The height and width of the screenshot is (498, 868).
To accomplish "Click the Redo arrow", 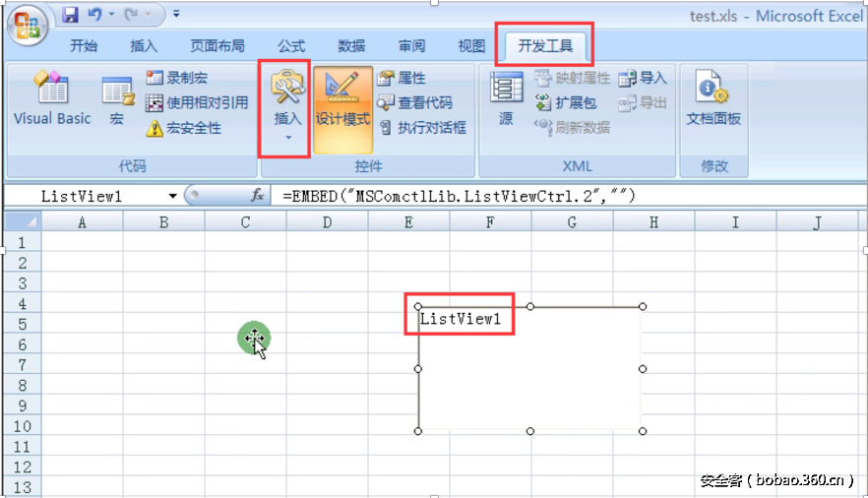I will pyautogui.click(x=131, y=15).
